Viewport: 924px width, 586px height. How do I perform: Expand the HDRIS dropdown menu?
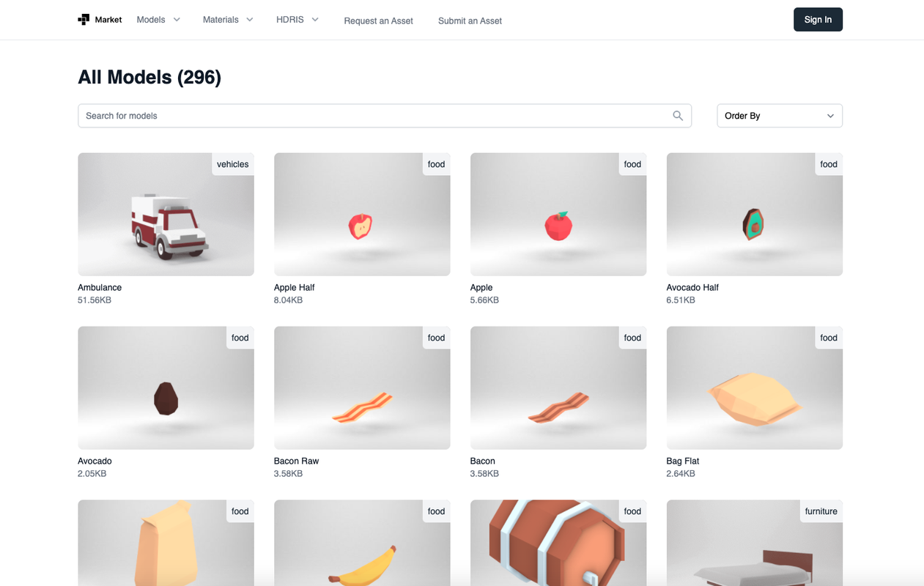point(297,20)
